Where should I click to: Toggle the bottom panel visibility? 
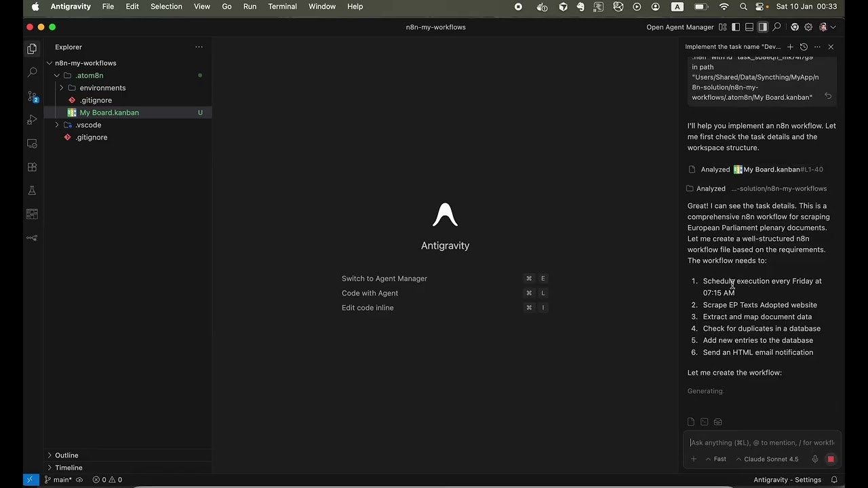[x=749, y=27]
